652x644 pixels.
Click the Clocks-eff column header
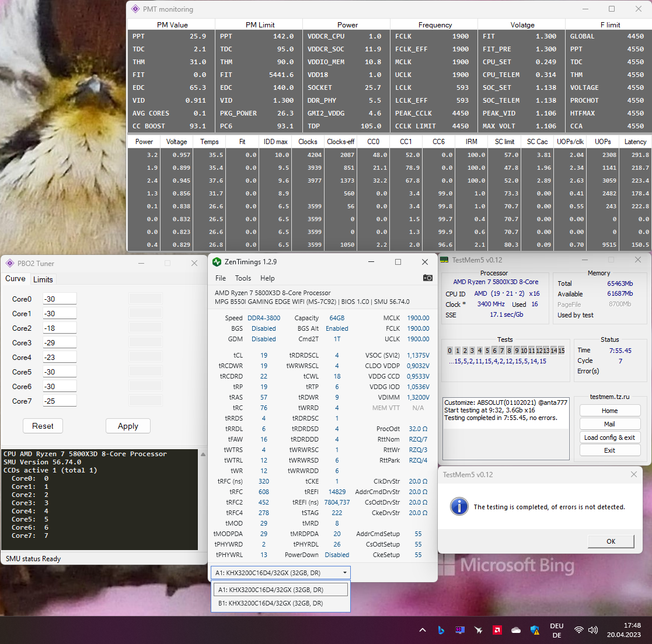340,142
